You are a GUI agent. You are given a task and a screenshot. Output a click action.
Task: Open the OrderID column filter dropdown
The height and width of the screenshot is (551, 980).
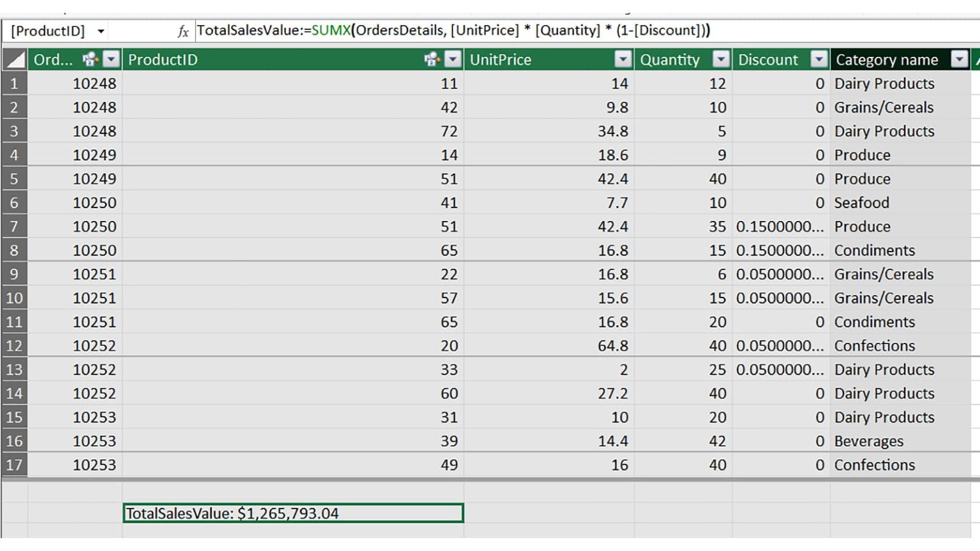click(x=111, y=59)
